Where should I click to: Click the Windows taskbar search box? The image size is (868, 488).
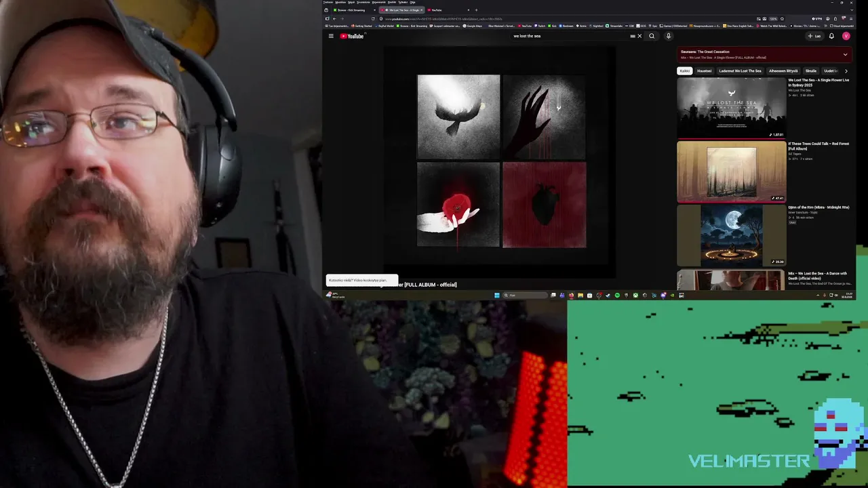point(525,296)
